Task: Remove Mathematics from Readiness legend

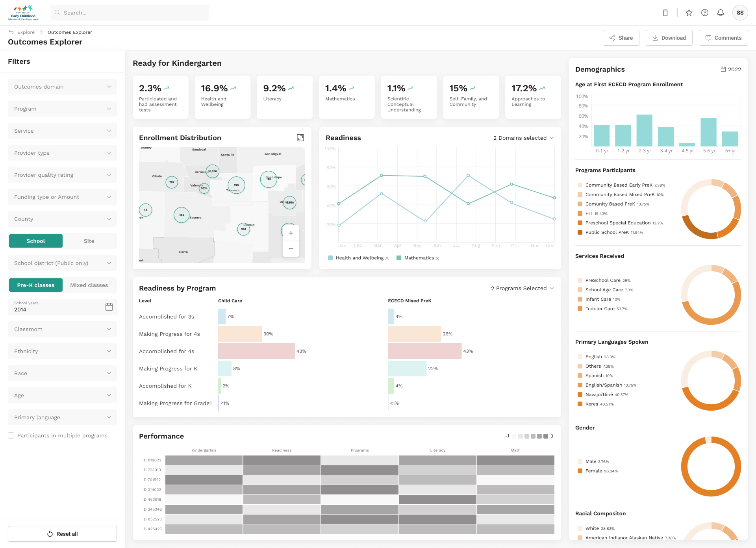Action: pos(437,258)
